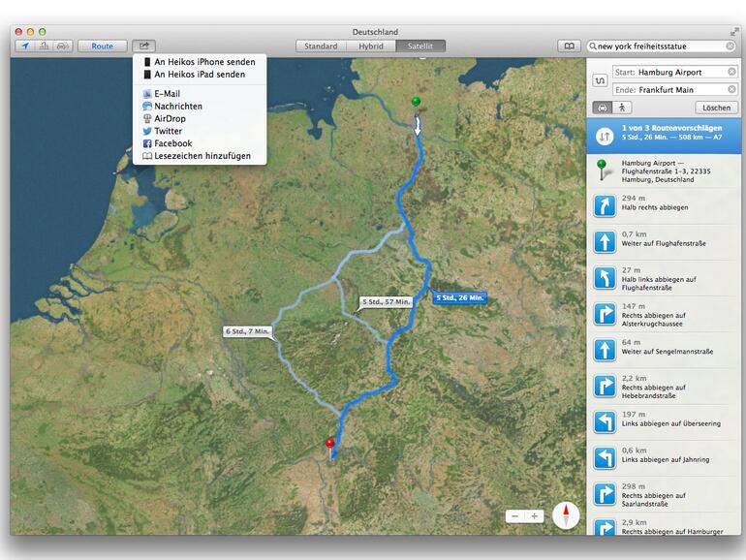Screen dimensions: 746x560
Task: Share route via AirDrop
Action: click(x=200, y=118)
